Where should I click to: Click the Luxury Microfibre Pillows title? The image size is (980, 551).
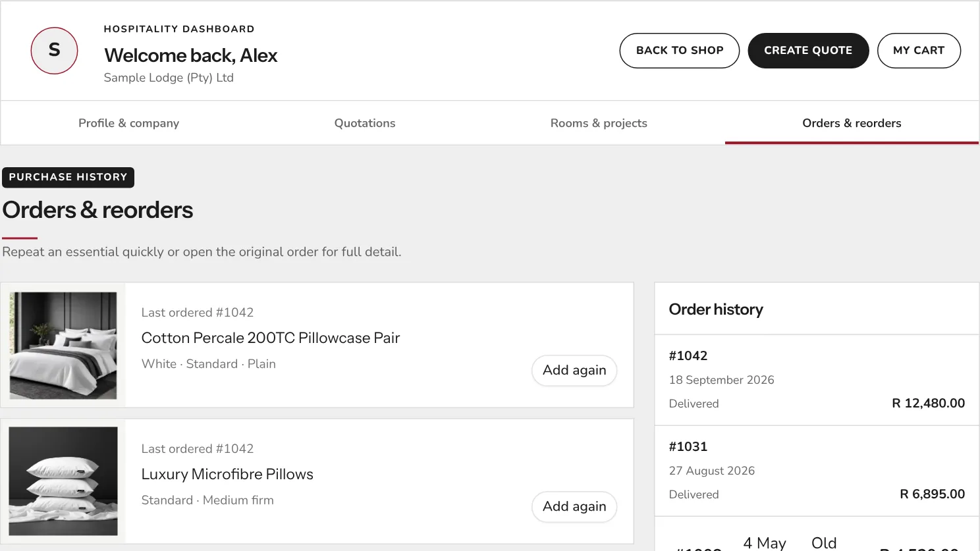click(227, 474)
